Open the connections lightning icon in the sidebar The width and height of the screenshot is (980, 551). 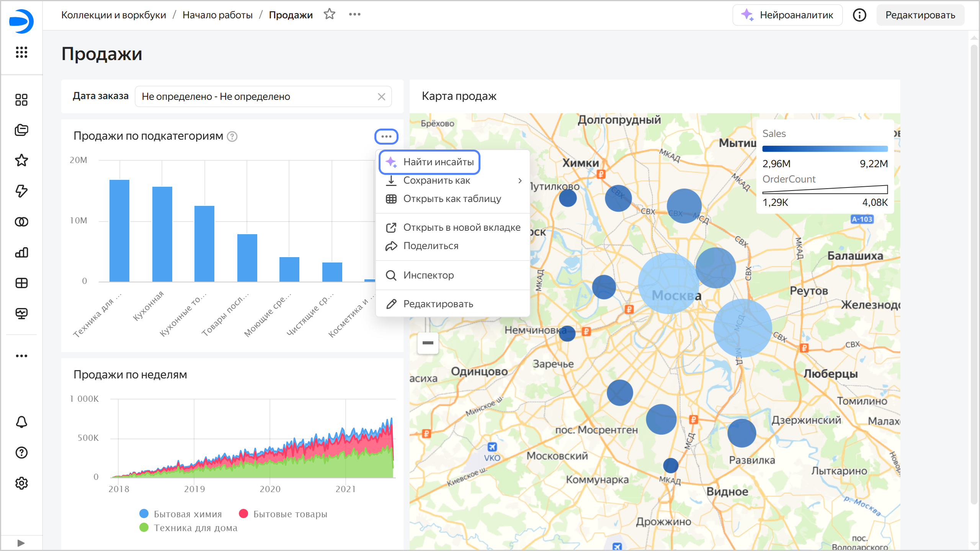(x=21, y=191)
